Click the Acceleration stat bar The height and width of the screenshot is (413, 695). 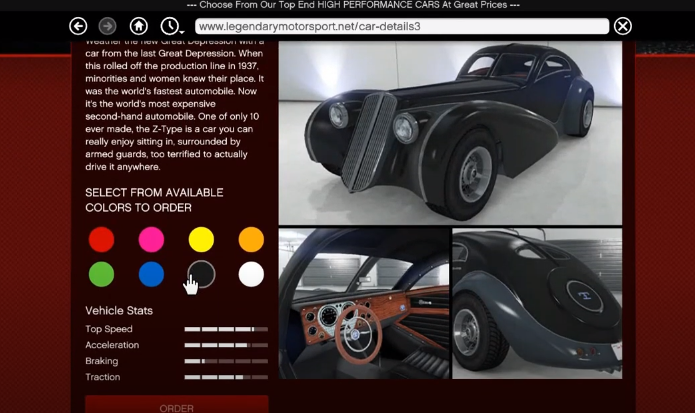(x=226, y=345)
